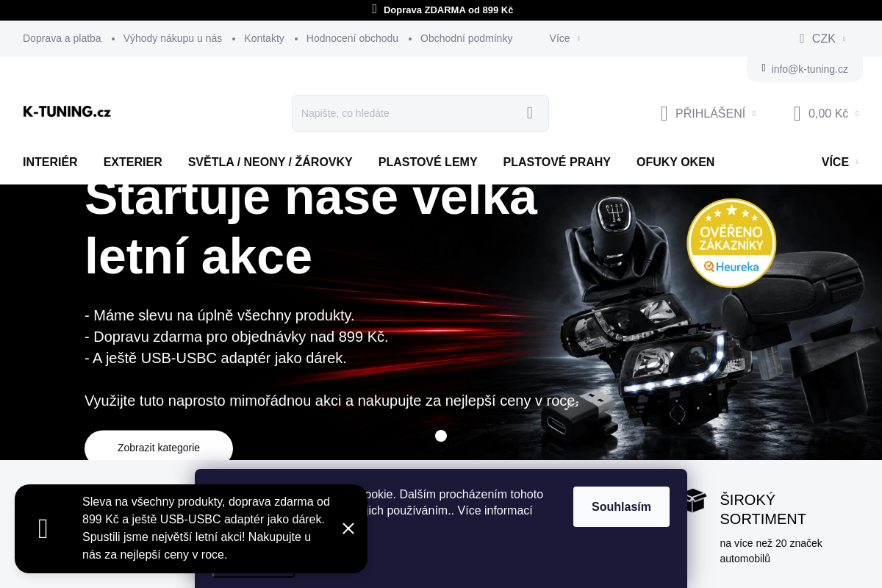Image resolution: width=882 pixels, height=588 pixels.
Task: Expand the Více dropdown in top bar
Action: [x=564, y=38]
